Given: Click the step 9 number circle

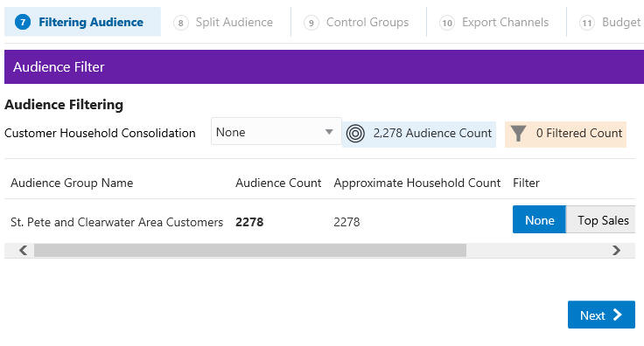Looking at the screenshot, I should coord(311,23).
